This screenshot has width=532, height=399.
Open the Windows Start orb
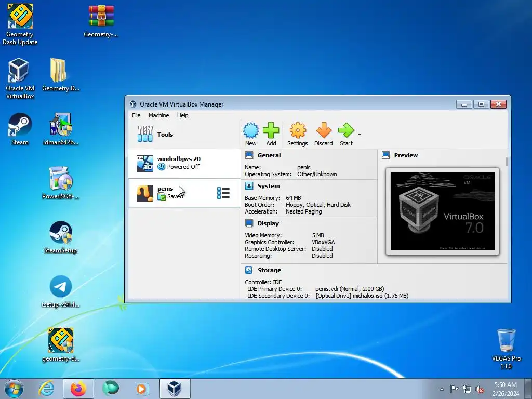pyautogui.click(x=14, y=389)
